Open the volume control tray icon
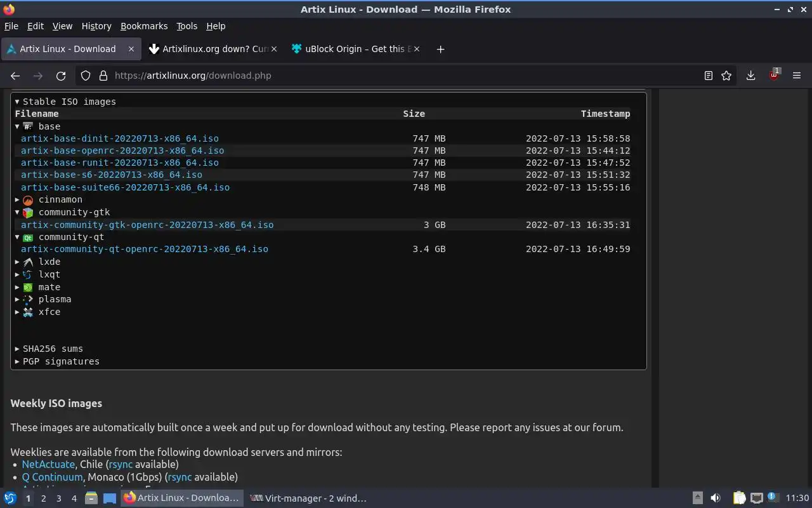 (716, 498)
